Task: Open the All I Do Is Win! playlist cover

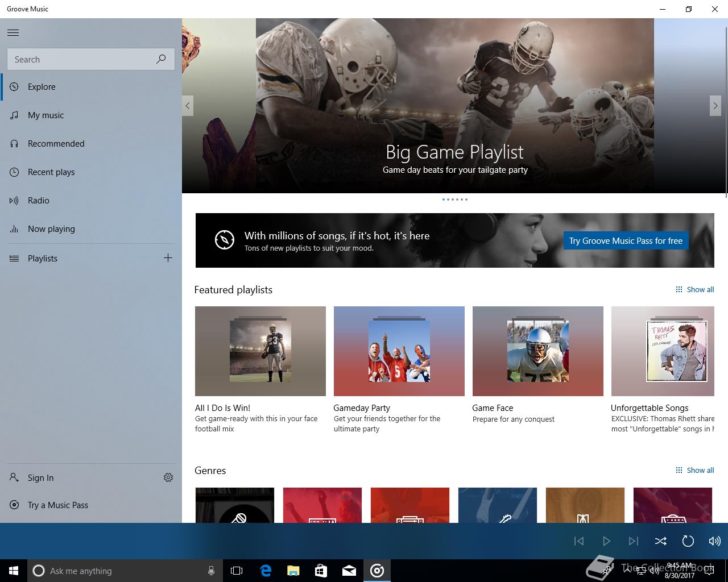Action: (260, 351)
